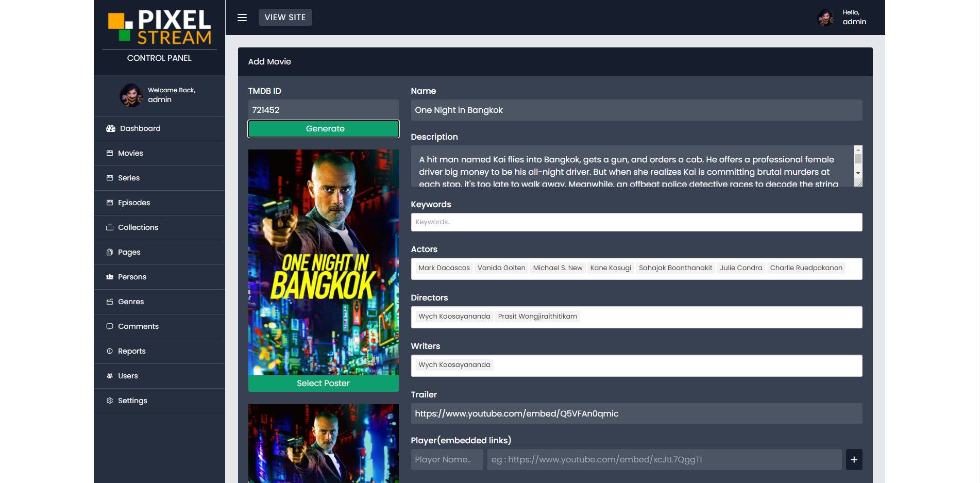Image resolution: width=980 pixels, height=483 pixels.
Task: Select the Kane Kosugi actor tag
Action: tap(611, 268)
